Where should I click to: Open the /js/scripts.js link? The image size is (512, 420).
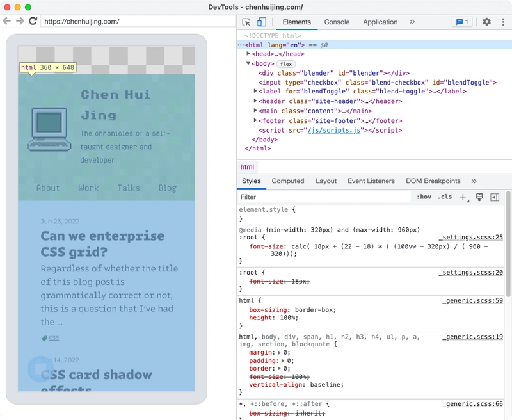pyautogui.click(x=333, y=131)
